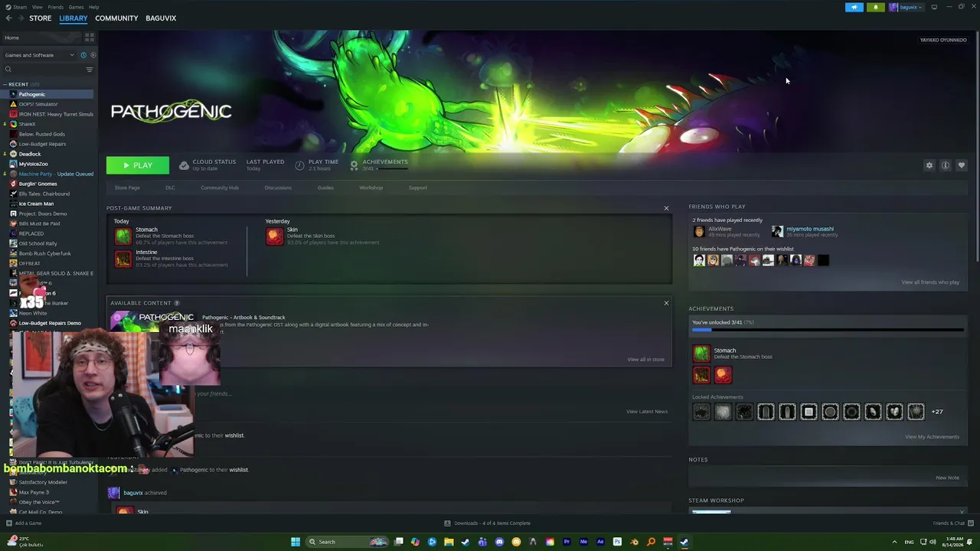Click the green PLAY button
The height and width of the screenshot is (551, 980).
pos(138,165)
